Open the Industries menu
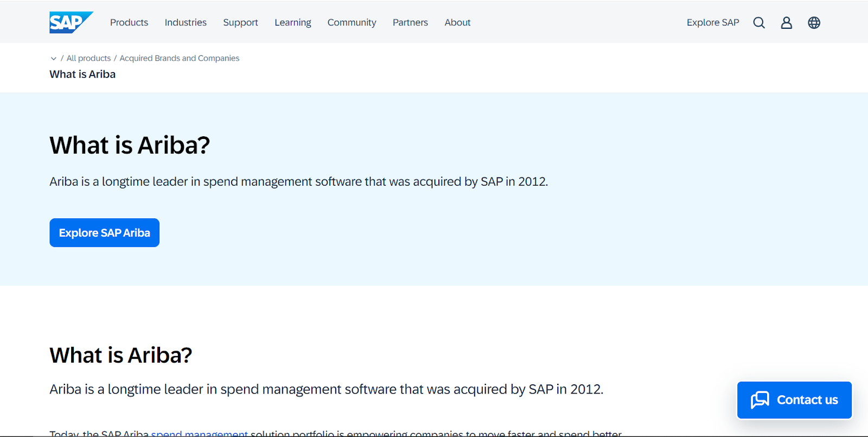This screenshot has width=868, height=437. [186, 23]
